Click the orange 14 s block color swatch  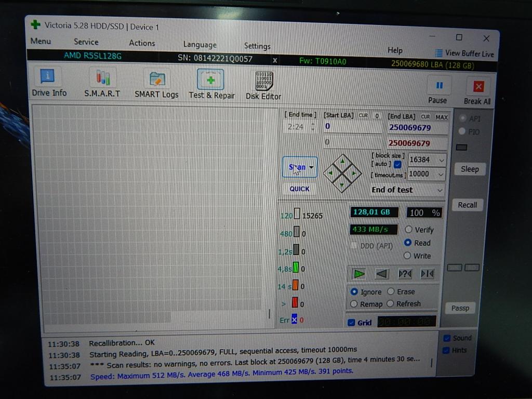click(x=295, y=285)
